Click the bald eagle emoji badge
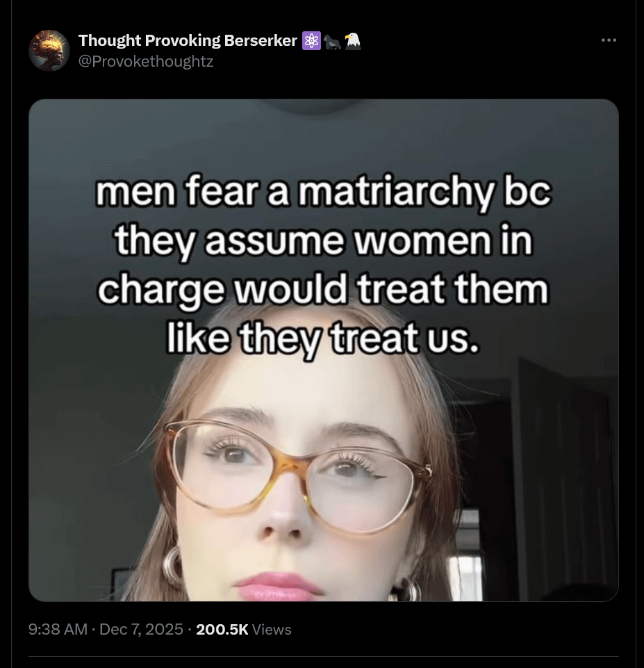The width and height of the screenshot is (644, 668). coord(352,41)
